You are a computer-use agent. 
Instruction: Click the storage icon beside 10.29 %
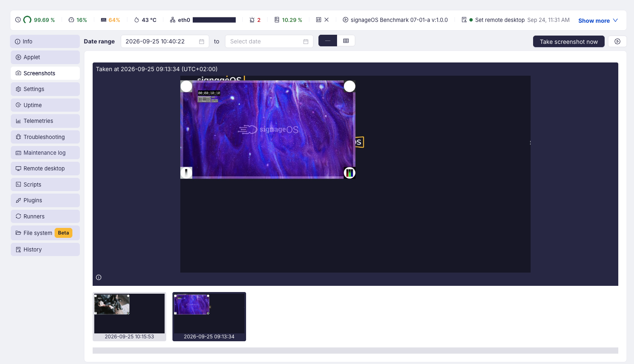pyautogui.click(x=277, y=20)
